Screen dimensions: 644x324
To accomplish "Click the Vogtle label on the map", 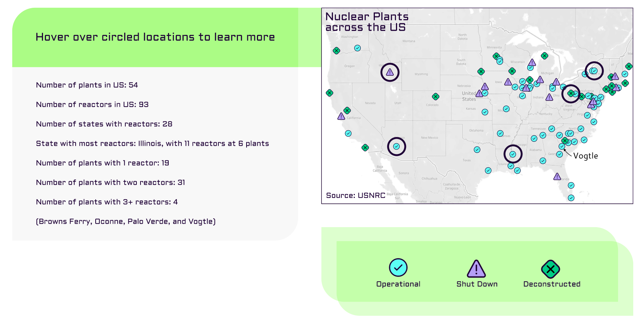I will (x=585, y=156).
